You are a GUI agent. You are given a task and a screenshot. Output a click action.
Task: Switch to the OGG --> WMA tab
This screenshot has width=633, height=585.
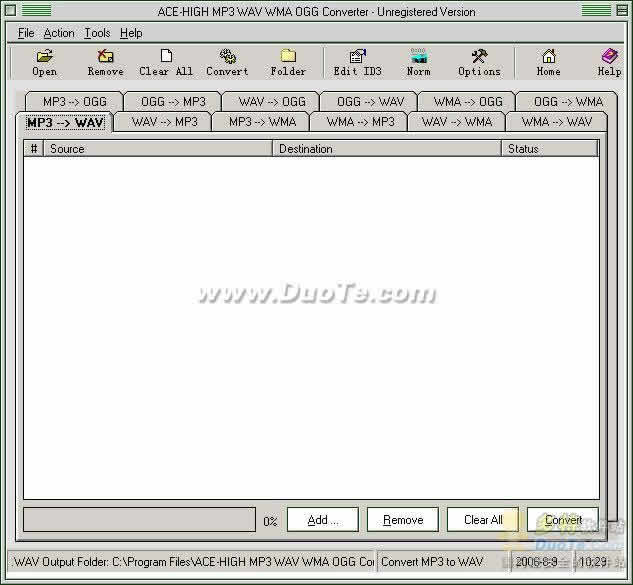click(x=568, y=101)
